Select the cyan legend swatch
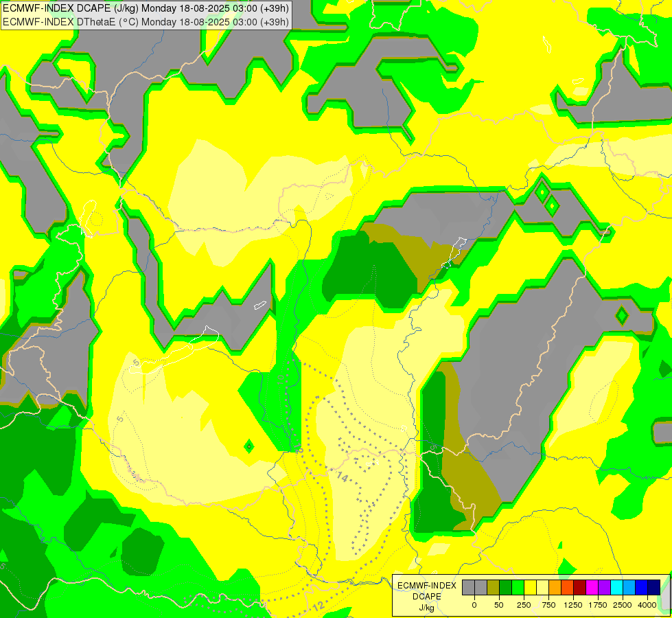Viewport: 672px width, 618px height. click(616, 587)
